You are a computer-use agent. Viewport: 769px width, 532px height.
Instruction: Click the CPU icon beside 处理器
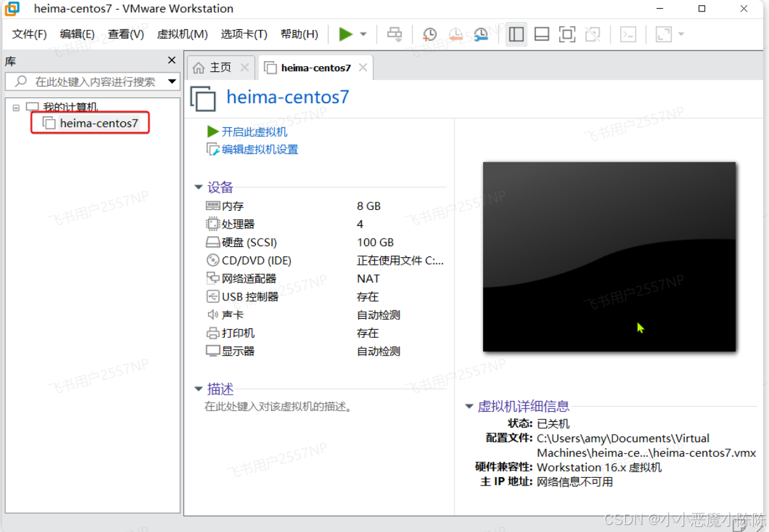(x=213, y=224)
